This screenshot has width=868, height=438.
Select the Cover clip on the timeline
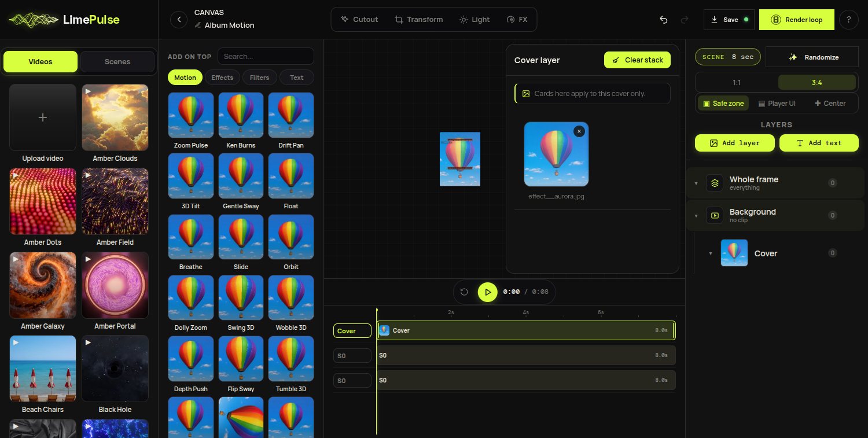526,330
